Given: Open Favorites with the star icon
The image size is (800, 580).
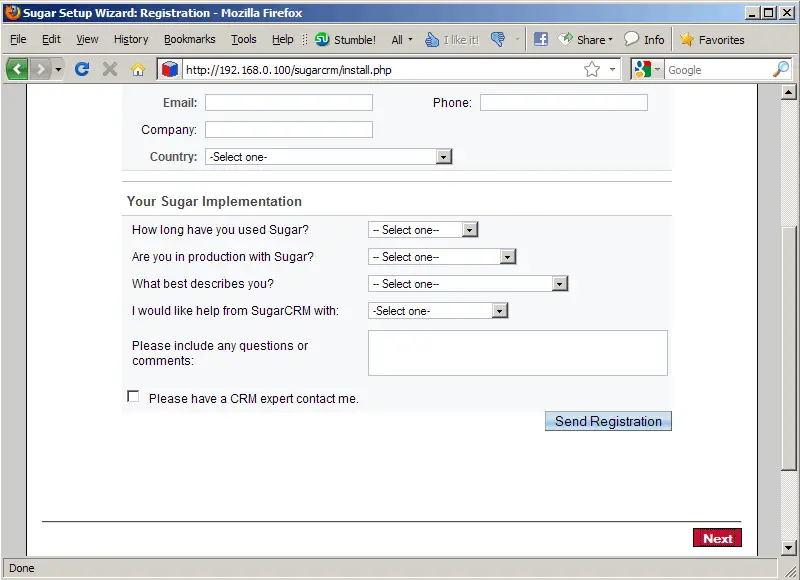Looking at the screenshot, I should [712, 39].
